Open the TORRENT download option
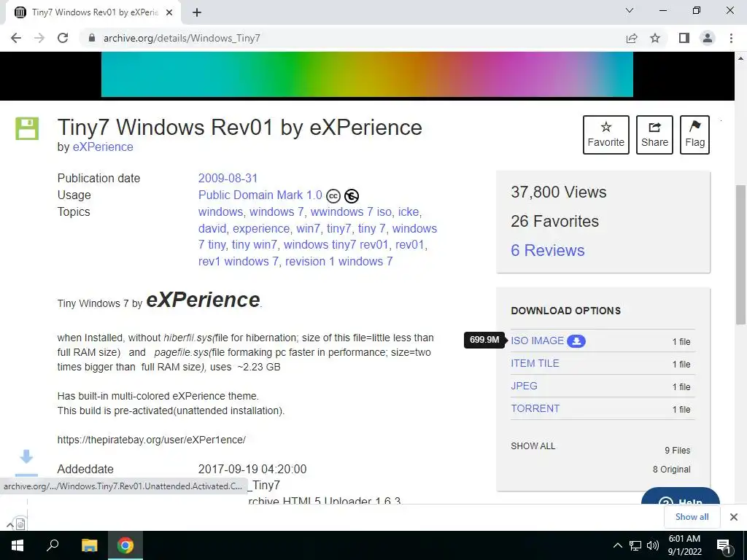Screen dimensions: 747x560 tap(535, 408)
